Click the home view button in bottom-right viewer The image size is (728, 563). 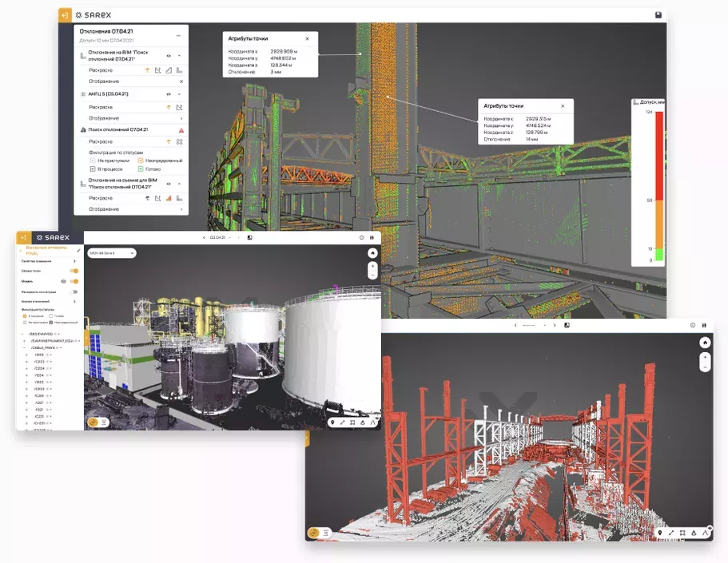click(704, 343)
